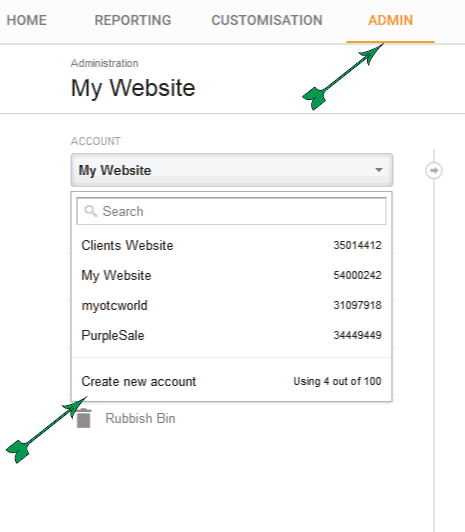Click the circled right-arrow column icon
The width and height of the screenshot is (465, 532).
click(434, 170)
